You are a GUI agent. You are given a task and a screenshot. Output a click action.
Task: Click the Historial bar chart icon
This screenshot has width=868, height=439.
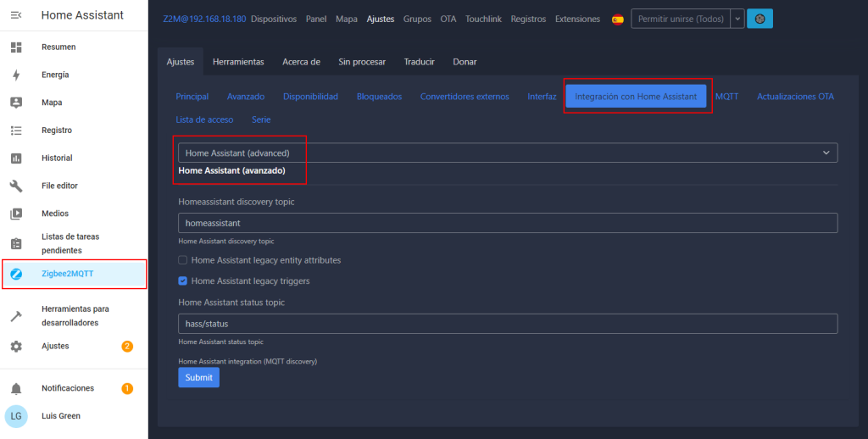click(x=16, y=158)
